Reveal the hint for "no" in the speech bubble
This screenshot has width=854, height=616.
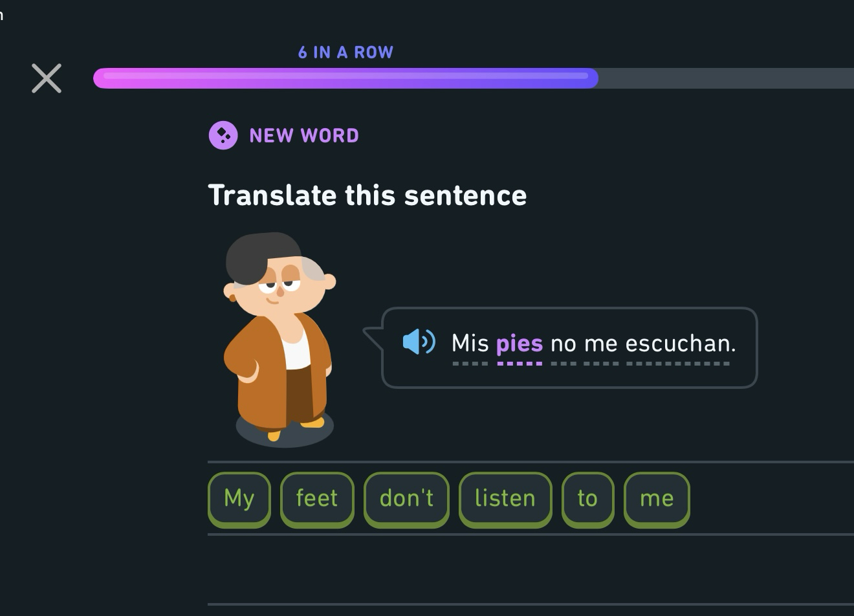pos(563,344)
